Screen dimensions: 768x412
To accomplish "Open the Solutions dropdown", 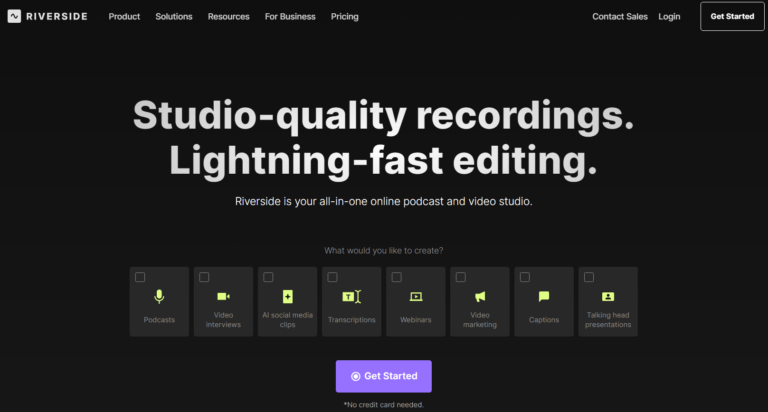I will (x=174, y=17).
